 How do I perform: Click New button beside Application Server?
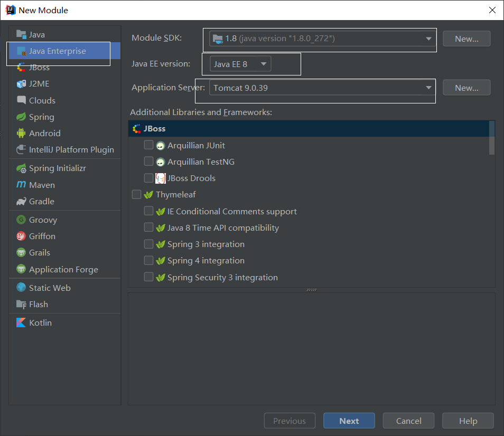tap(466, 88)
